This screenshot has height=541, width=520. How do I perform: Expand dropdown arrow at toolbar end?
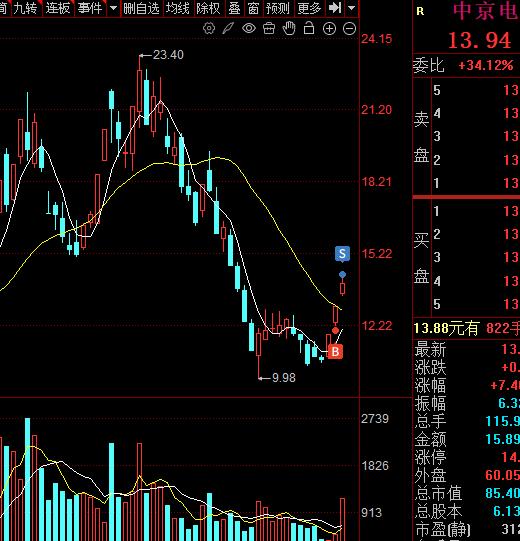[x=351, y=8]
